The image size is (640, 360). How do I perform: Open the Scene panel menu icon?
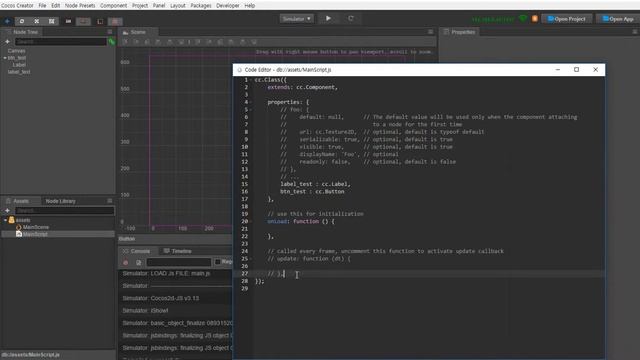tap(431, 32)
